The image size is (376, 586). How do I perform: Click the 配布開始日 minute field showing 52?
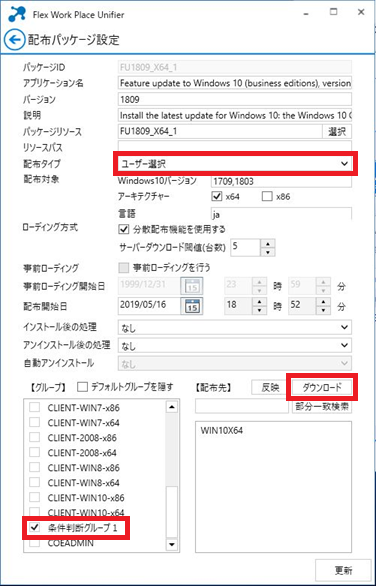[302, 306]
